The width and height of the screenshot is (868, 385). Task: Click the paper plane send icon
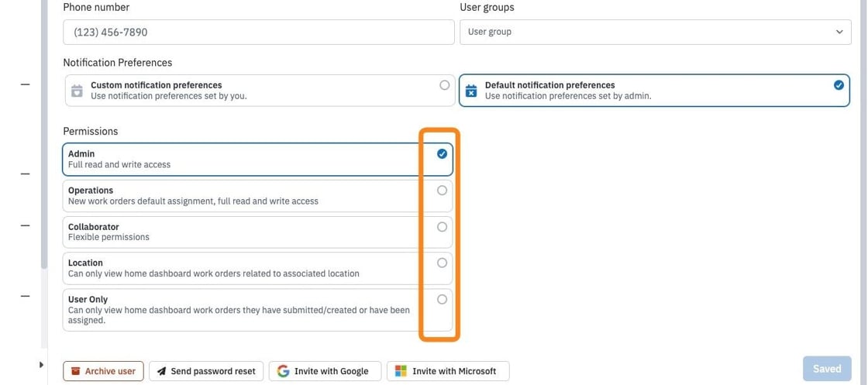tap(162, 371)
